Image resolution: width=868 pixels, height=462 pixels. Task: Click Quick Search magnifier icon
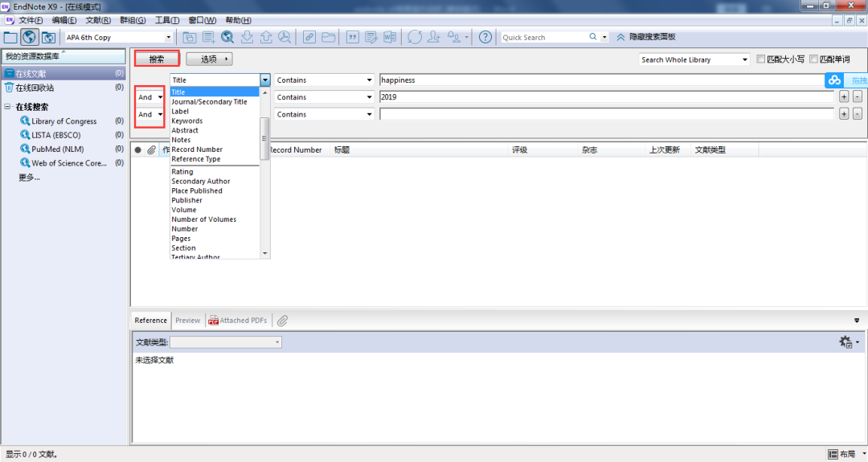pos(593,37)
